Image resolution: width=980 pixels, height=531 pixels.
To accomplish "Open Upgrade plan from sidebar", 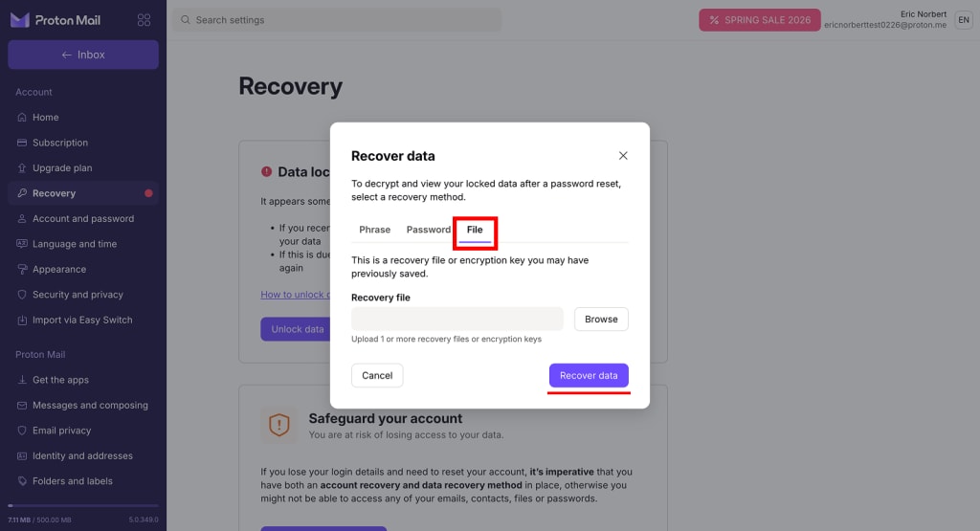I will tap(62, 168).
